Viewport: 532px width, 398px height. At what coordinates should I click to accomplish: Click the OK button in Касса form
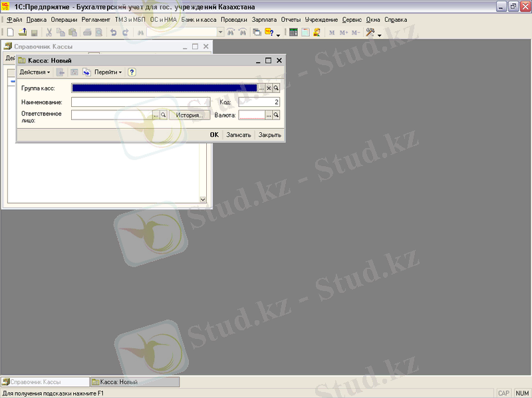click(214, 135)
